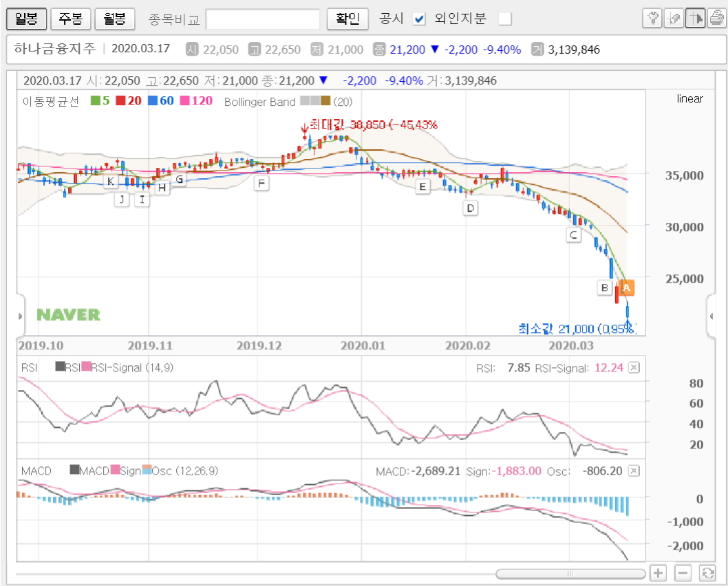Click the 최대값 38,850 max label
The image size is (728, 586).
(373, 124)
